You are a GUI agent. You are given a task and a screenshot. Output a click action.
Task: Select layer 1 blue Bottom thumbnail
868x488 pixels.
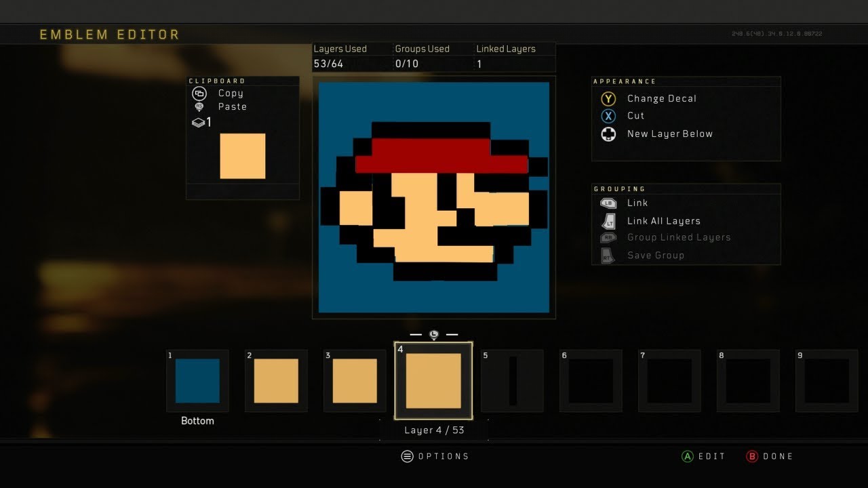pos(197,381)
